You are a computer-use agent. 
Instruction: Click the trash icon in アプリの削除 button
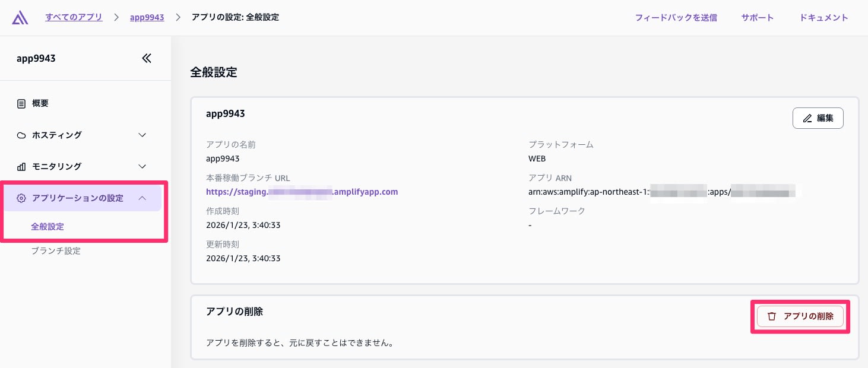pos(772,316)
